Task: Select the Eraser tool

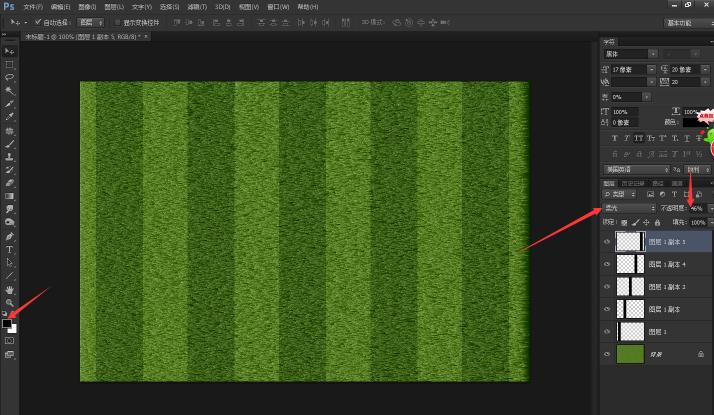Action: [9, 183]
